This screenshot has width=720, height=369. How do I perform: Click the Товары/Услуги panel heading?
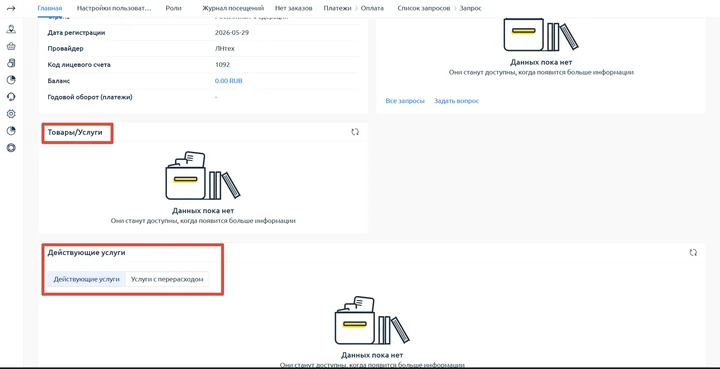pos(75,132)
